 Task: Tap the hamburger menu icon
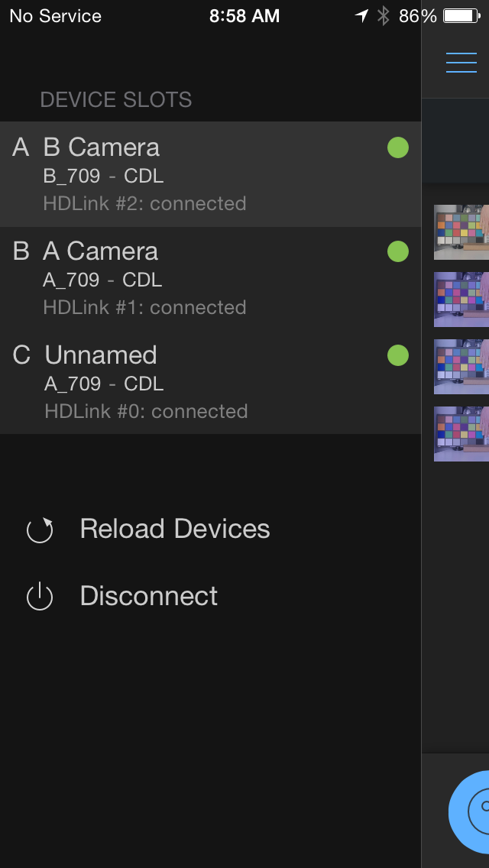pyautogui.click(x=461, y=63)
